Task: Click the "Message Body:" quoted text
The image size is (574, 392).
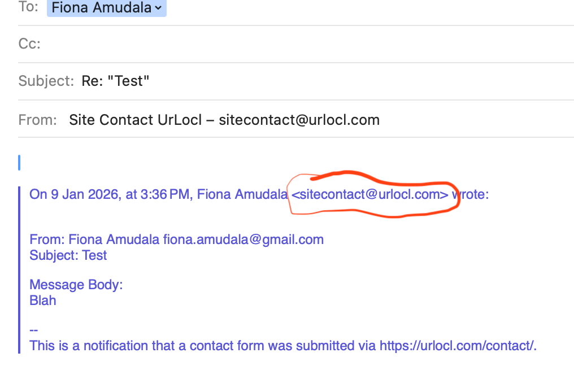Action: coord(76,285)
